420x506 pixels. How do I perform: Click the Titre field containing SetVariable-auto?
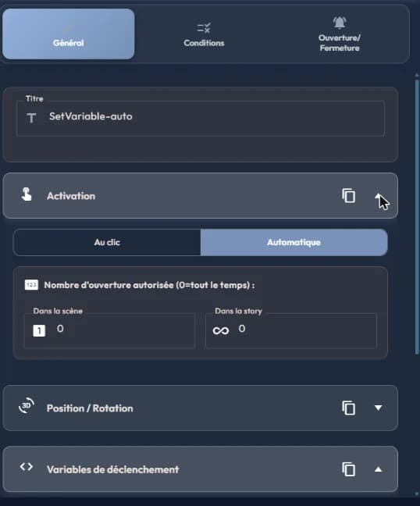(x=201, y=118)
